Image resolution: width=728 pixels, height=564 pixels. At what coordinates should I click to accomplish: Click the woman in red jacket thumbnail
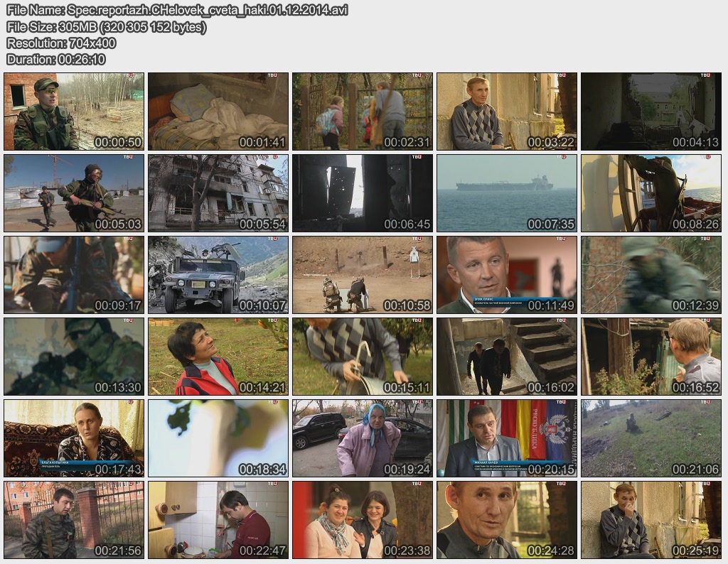[x=218, y=357]
